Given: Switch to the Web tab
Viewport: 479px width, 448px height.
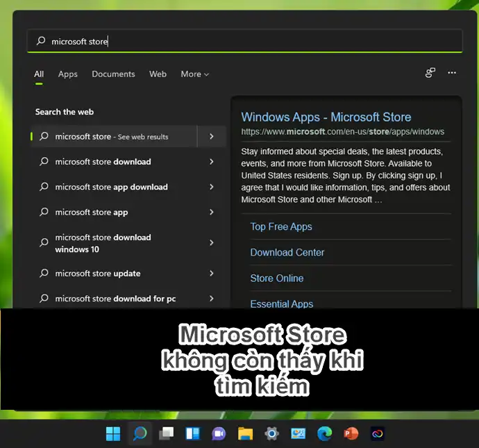Looking at the screenshot, I should (158, 74).
